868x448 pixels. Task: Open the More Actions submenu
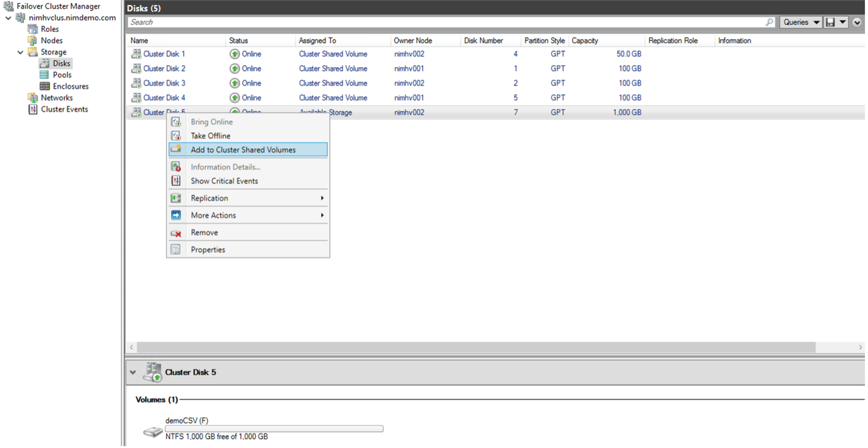213,216
